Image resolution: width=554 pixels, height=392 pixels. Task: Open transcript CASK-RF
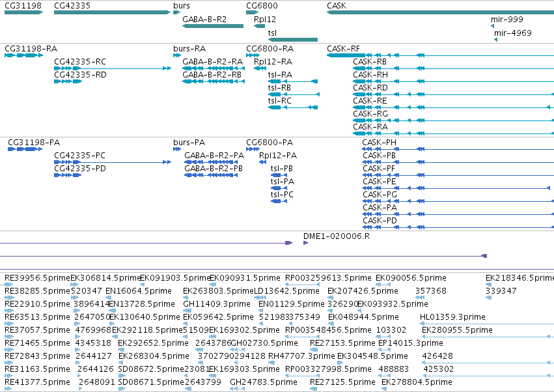coord(344,48)
